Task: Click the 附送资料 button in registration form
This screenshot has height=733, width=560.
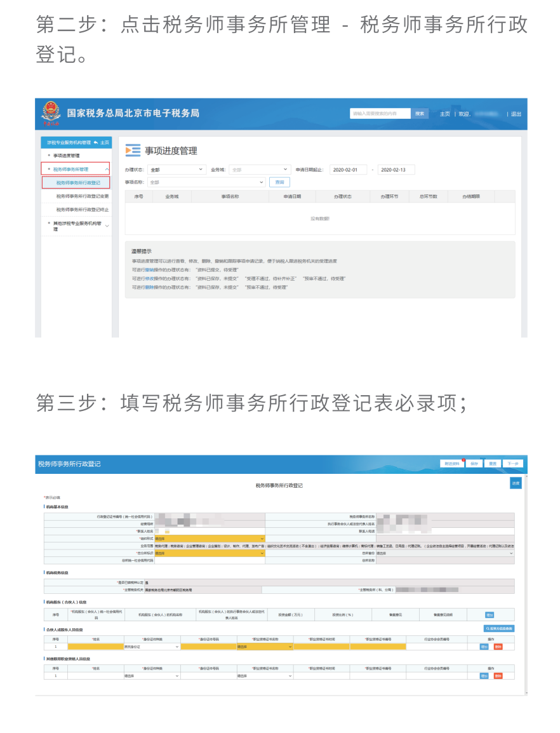Action: point(451,464)
